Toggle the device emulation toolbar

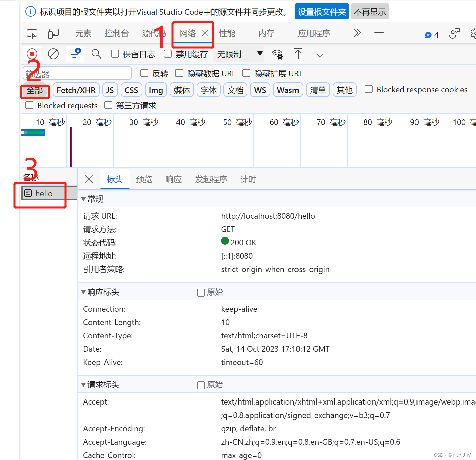coord(53,33)
